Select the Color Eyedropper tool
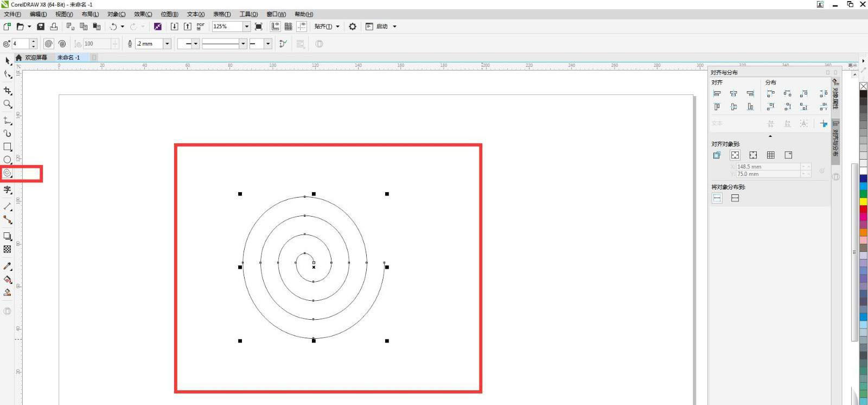Image resolution: width=868 pixels, height=405 pixels. pyautogui.click(x=8, y=266)
